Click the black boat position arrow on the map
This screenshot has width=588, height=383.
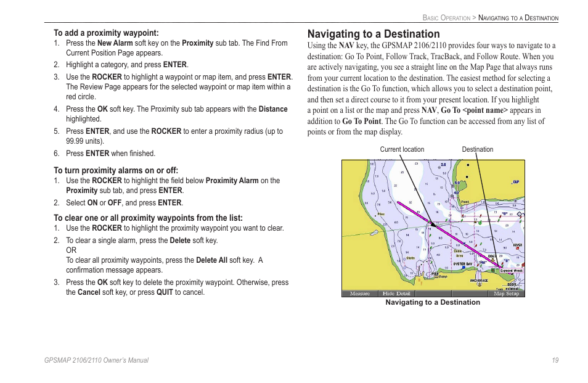[x=433, y=224]
